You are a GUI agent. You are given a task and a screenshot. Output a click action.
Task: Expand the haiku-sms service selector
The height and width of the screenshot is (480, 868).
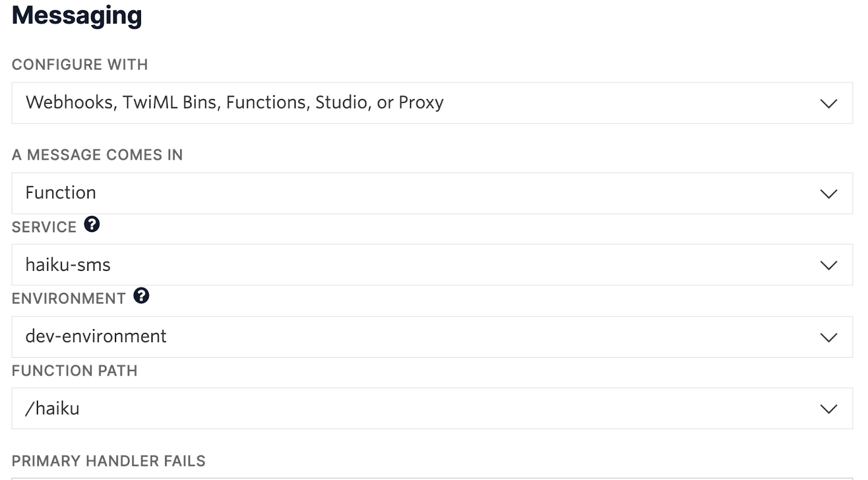[x=432, y=265]
